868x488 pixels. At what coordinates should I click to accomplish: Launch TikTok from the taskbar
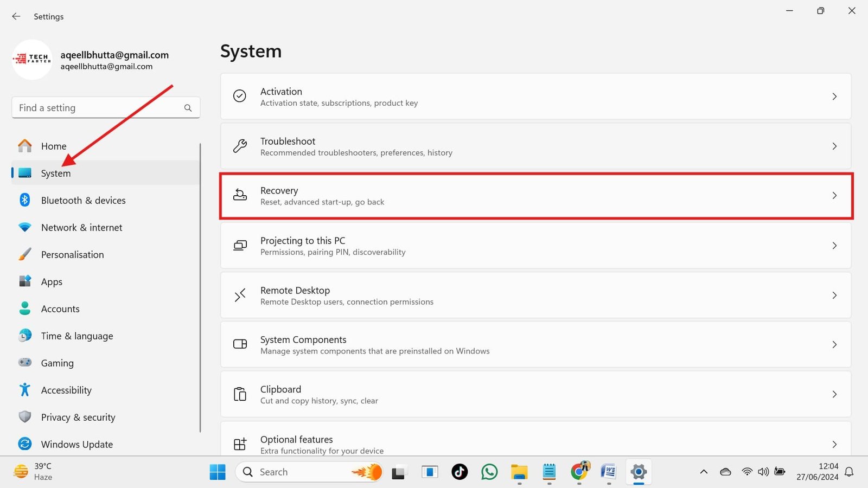pyautogui.click(x=459, y=472)
